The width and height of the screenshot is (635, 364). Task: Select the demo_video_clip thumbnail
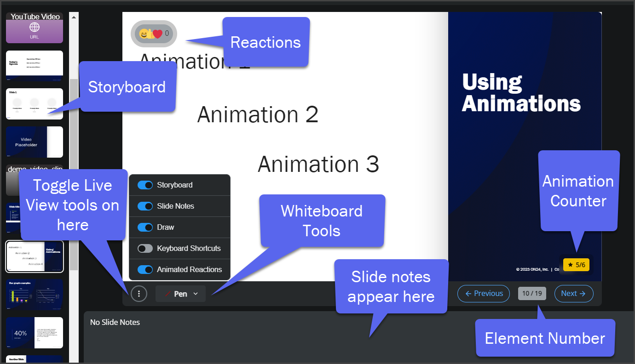[x=35, y=180]
